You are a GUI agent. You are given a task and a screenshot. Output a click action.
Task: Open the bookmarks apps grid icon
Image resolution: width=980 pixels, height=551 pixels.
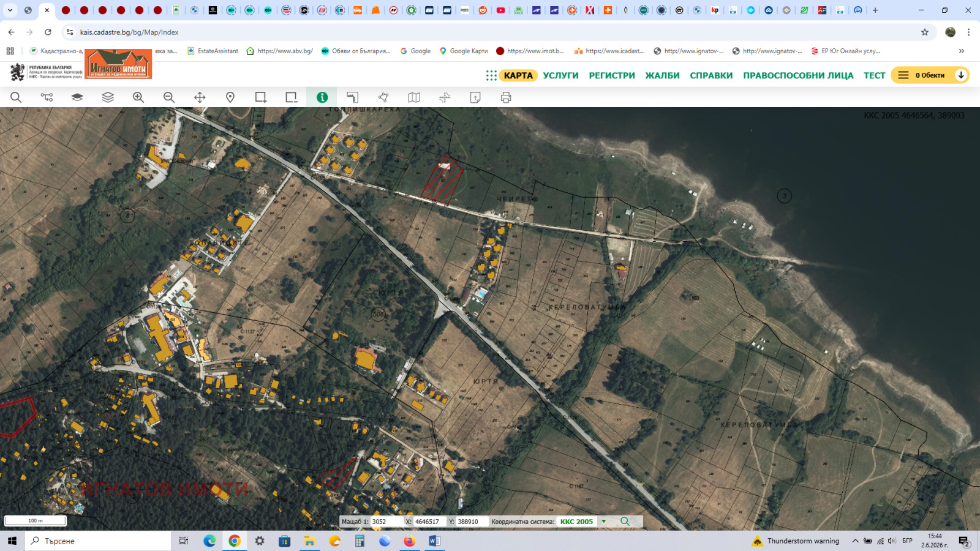pos(10,51)
